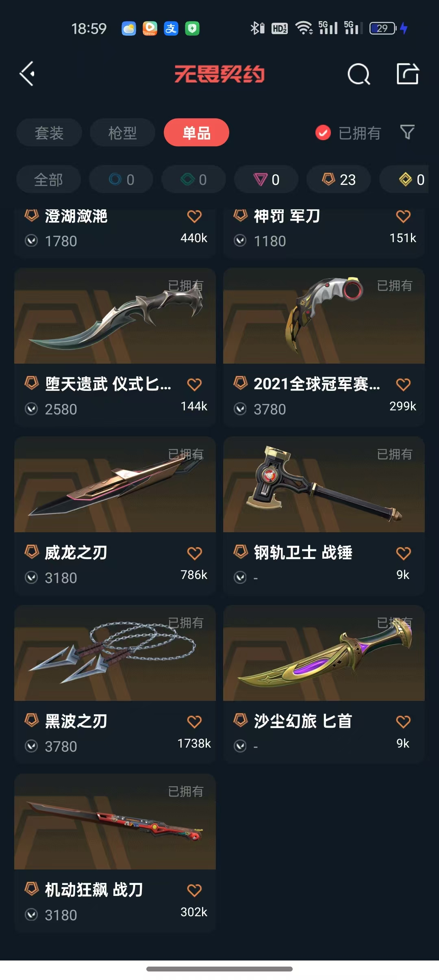Switch to the 枪型 tab
This screenshot has height=980, width=439.
tap(122, 132)
